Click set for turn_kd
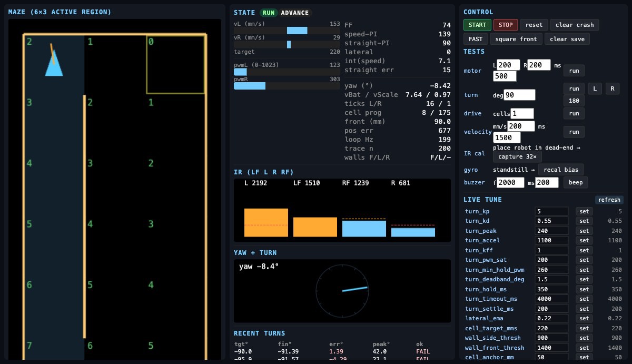 (584, 221)
